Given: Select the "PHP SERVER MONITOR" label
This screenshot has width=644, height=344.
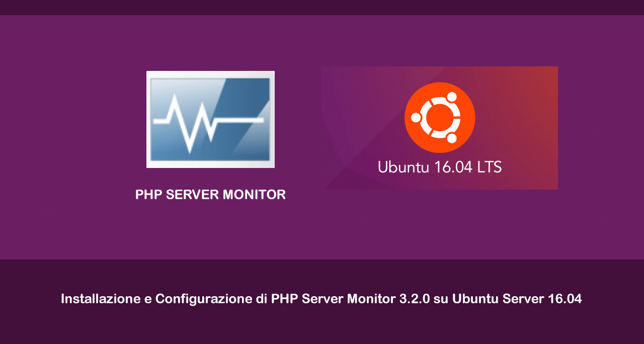Looking at the screenshot, I should tap(210, 195).
